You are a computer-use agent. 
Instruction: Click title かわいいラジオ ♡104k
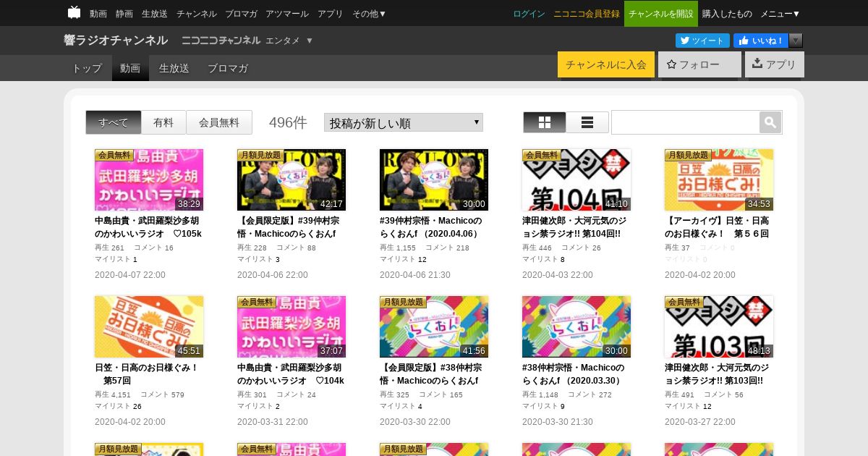click(291, 374)
